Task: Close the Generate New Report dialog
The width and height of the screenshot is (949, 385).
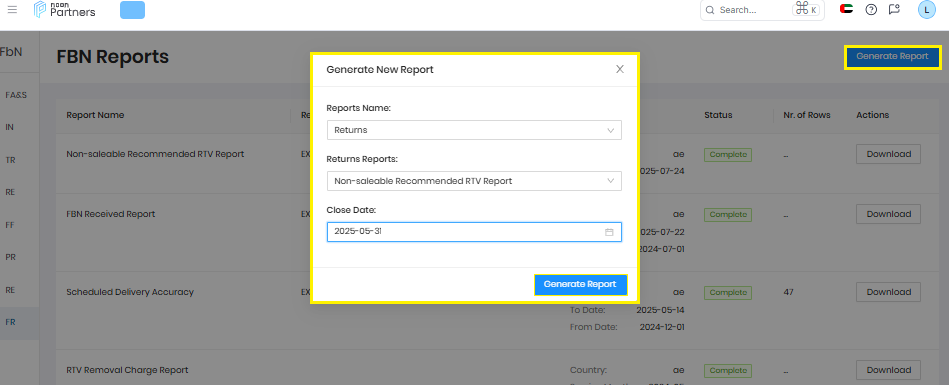Action: pyautogui.click(x=620, y=69)
